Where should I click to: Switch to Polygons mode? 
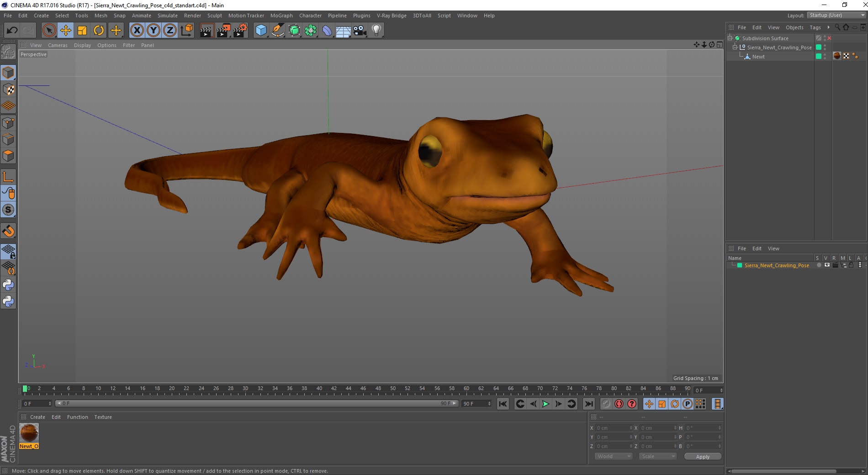click(8, 156)
